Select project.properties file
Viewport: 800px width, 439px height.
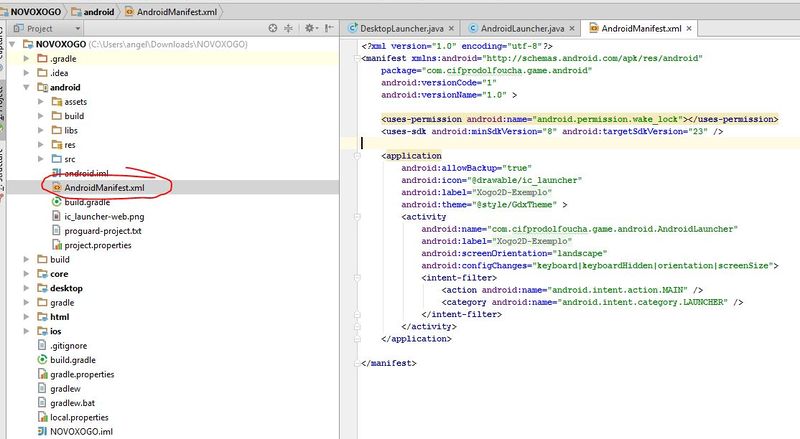pyautogui.click(x=172, y=245)
